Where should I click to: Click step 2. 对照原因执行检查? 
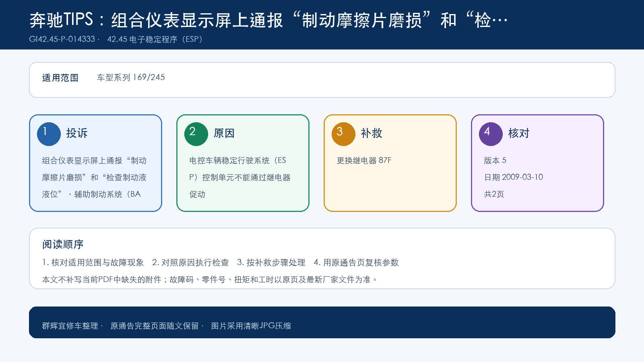click(190, 263)
